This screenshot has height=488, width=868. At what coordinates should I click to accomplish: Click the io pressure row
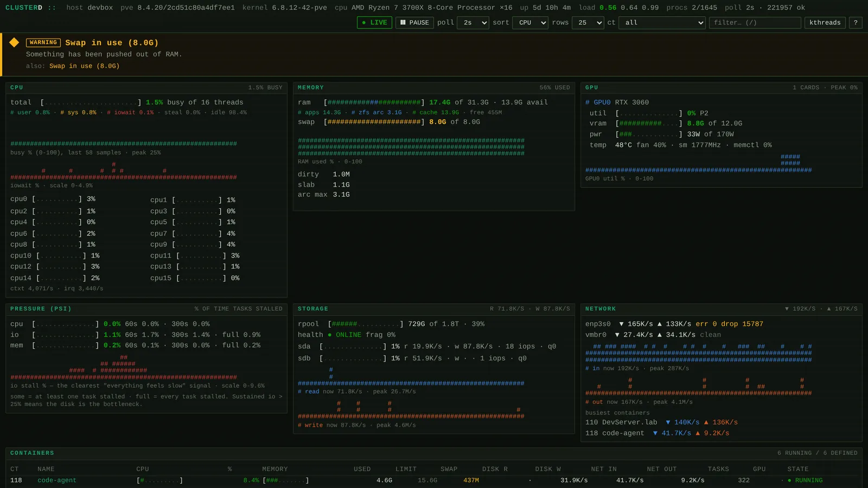coord(136,335)
